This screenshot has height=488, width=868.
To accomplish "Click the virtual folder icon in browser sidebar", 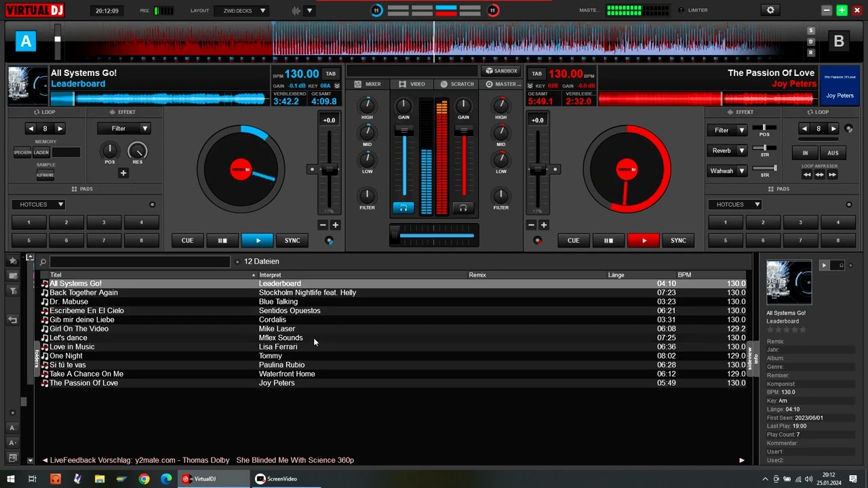I will pos(12,276).
